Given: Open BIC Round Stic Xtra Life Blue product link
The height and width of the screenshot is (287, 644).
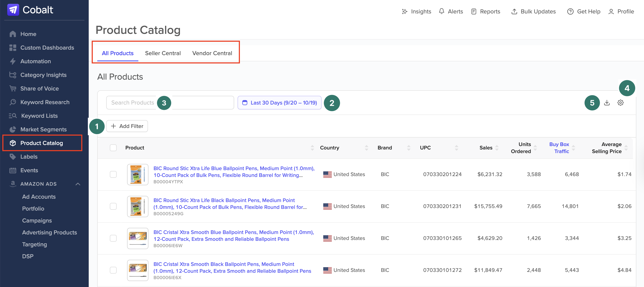Looking at the screenshot, I should pyautogui.click(x=234, y=172).
